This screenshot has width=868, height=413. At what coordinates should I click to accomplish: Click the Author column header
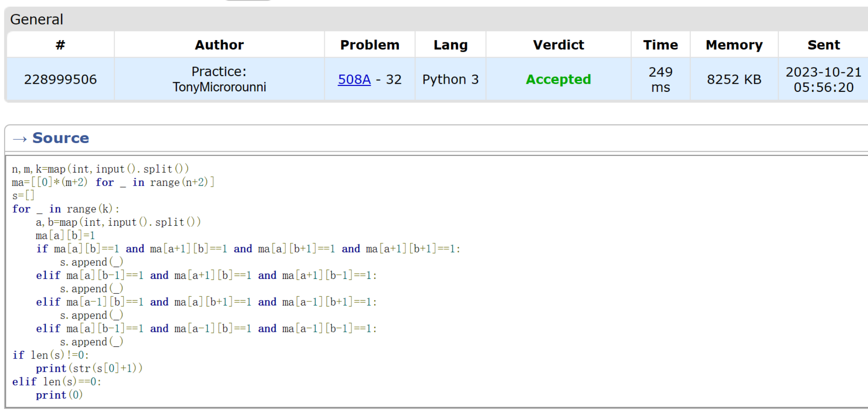pos(219,45)
